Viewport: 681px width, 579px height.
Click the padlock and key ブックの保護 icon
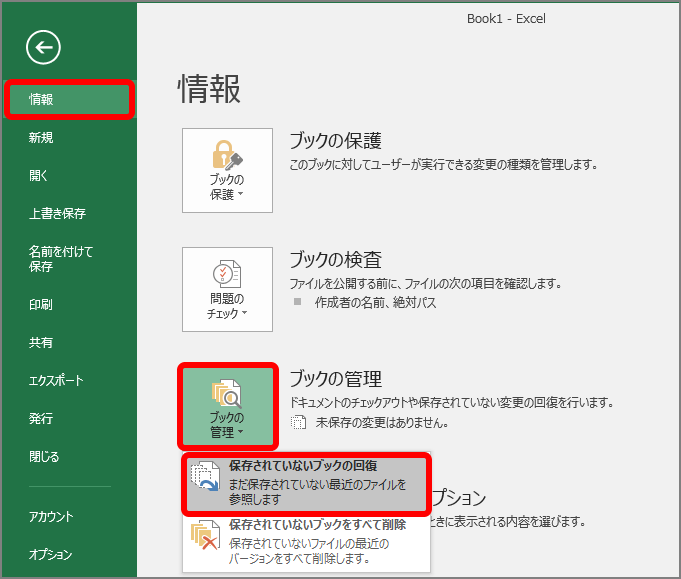[227, 155]
